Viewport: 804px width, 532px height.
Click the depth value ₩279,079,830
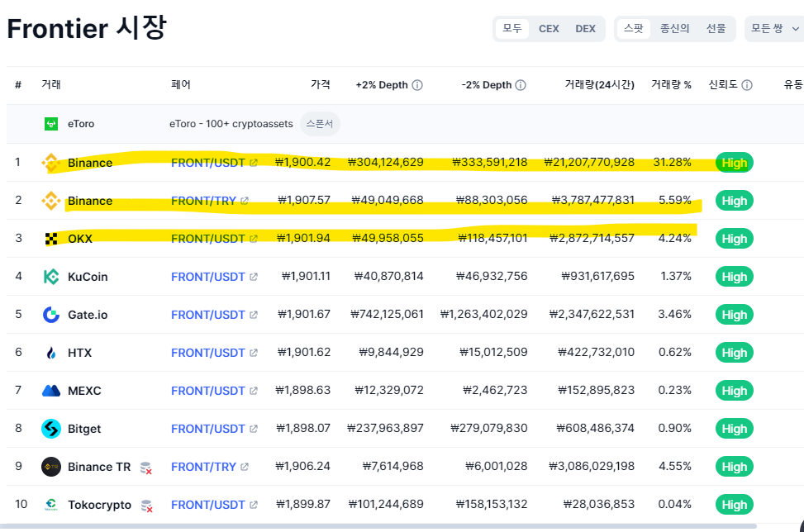coord(488,428)
